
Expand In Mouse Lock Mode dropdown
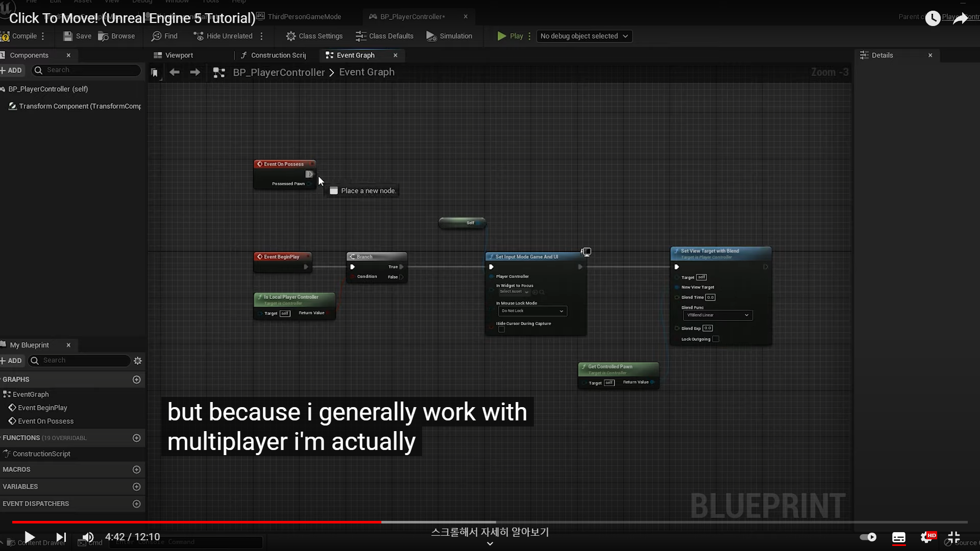[x=532, y=311]
